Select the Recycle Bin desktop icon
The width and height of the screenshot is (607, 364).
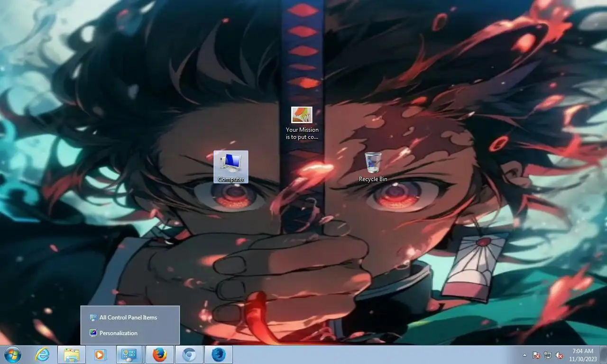coord(373,167)
